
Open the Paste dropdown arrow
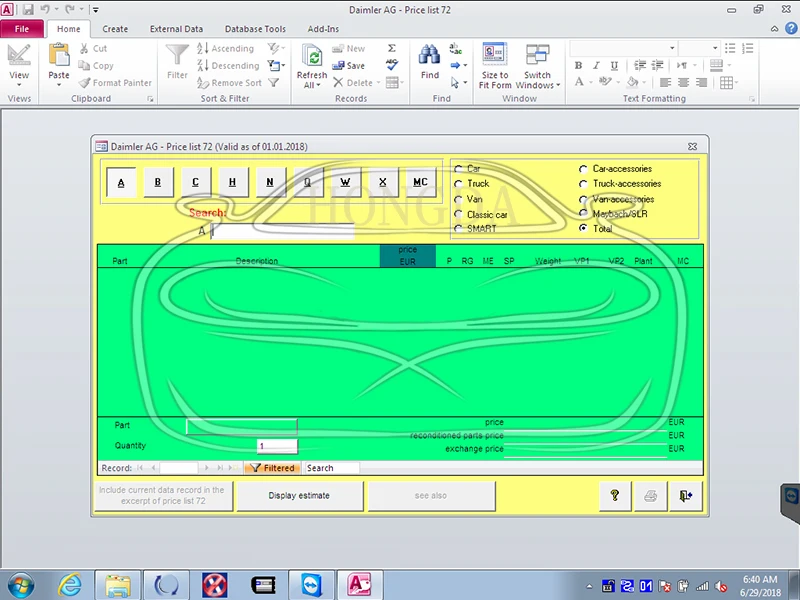(x=59, y=85)
